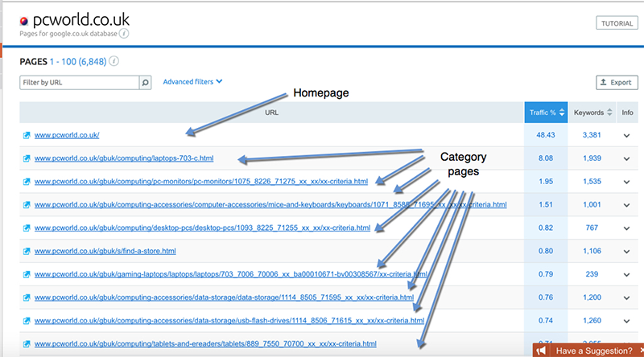Viewport: 644px width, 357px height.
Task: Open external link icon for usb-flash-drives row
Action: (27, 321)
